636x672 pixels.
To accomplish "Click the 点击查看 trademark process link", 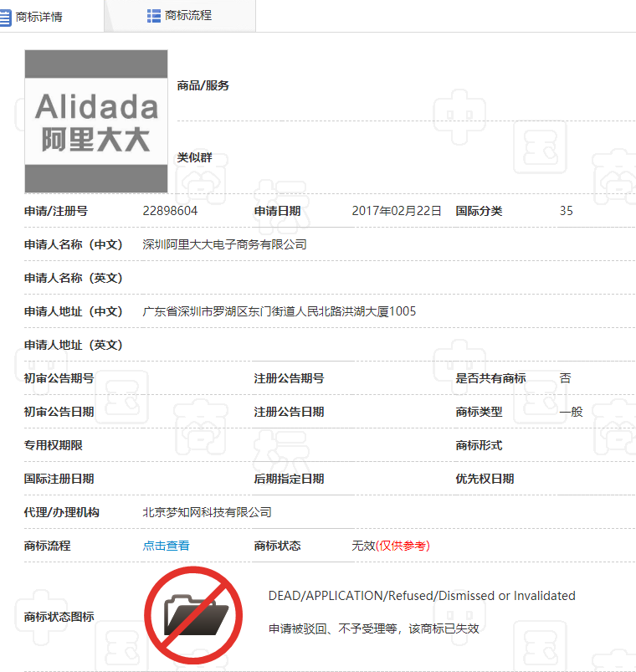I will click(x=167, y=546).
